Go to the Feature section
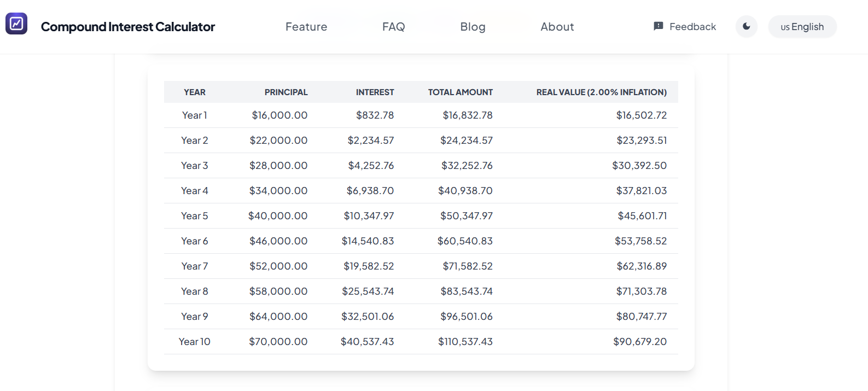The height and width of the screenshot is (391, 868). point(306,27)
